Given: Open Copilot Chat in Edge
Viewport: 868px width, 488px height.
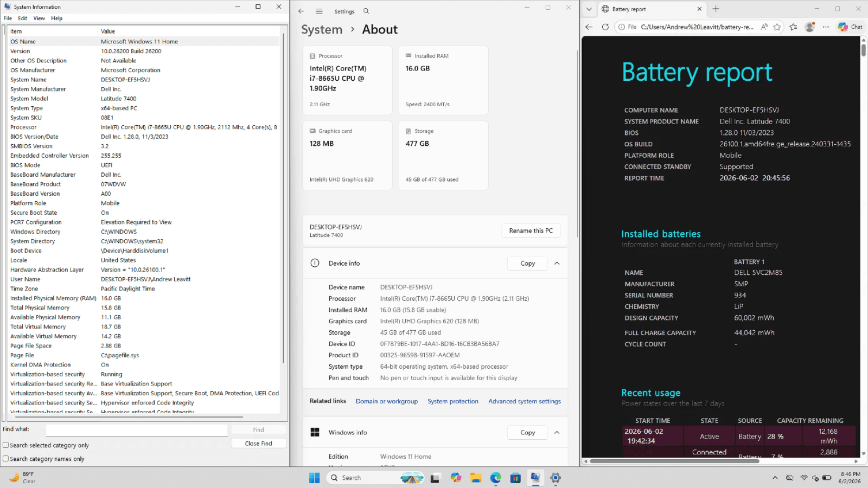Looking at the screenshot, I should [x=850, y=27].
